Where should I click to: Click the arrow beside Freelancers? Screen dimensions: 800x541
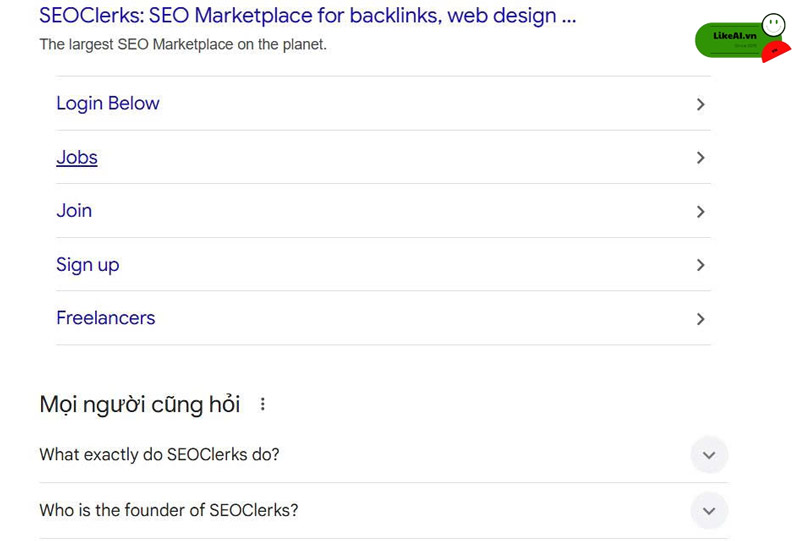701,319
